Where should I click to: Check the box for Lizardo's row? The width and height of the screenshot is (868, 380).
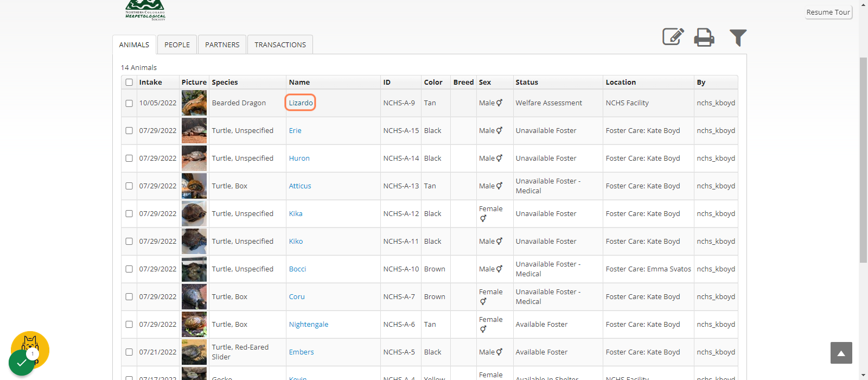click(129, 103)
